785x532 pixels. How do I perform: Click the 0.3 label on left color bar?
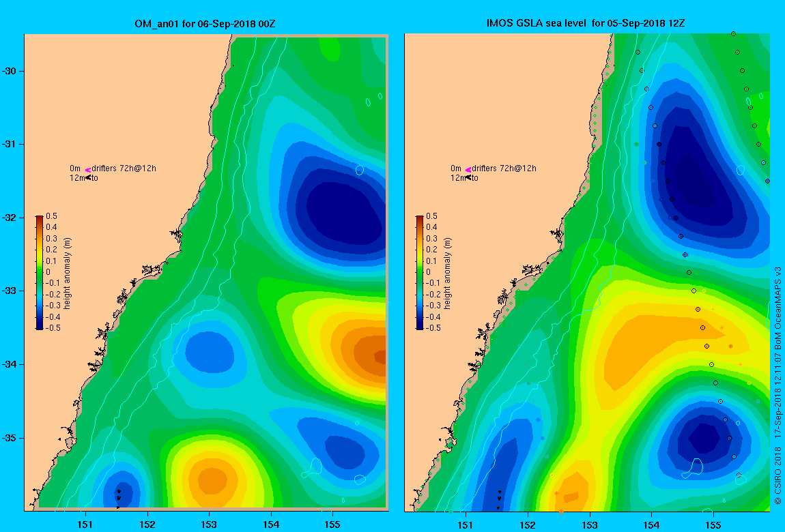click(x=52, y=239)
